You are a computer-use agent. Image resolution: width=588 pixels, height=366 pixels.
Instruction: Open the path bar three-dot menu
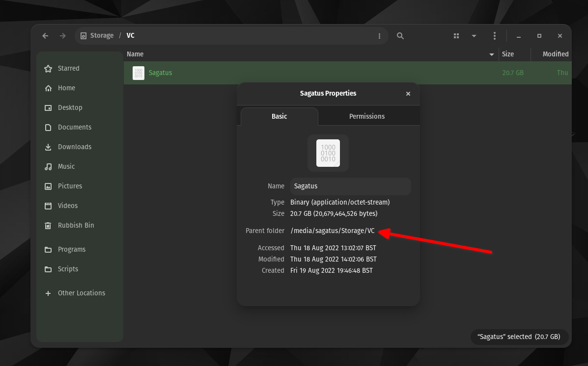379,36
